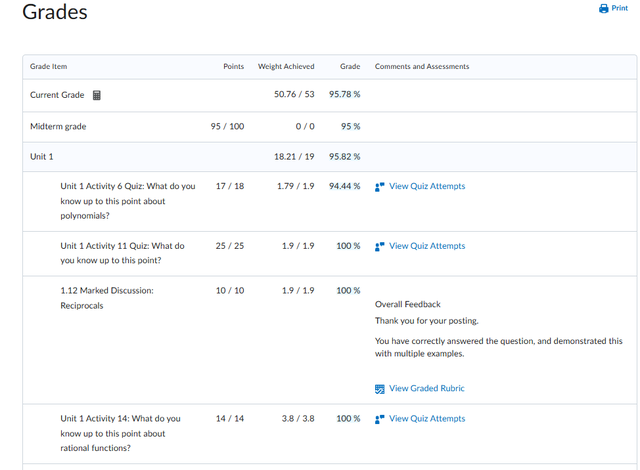Click the graded rubric icon

coord(380,389)
